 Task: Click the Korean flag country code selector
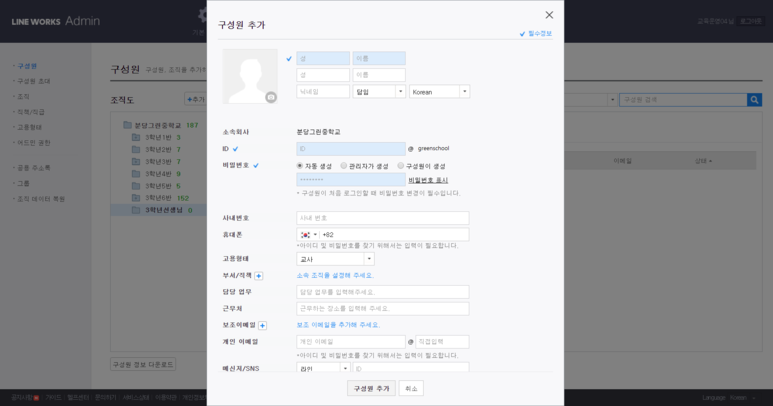click(309, 235)
